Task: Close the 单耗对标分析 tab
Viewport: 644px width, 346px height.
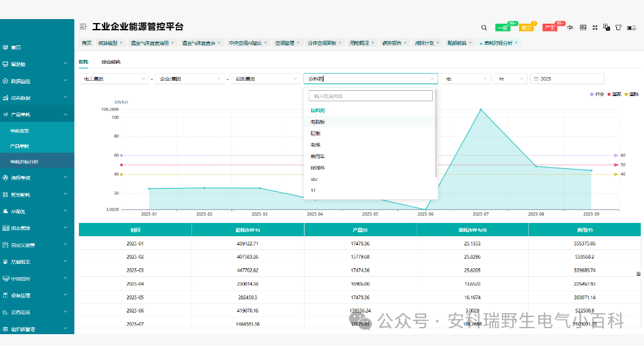Action: coord(516,43)
